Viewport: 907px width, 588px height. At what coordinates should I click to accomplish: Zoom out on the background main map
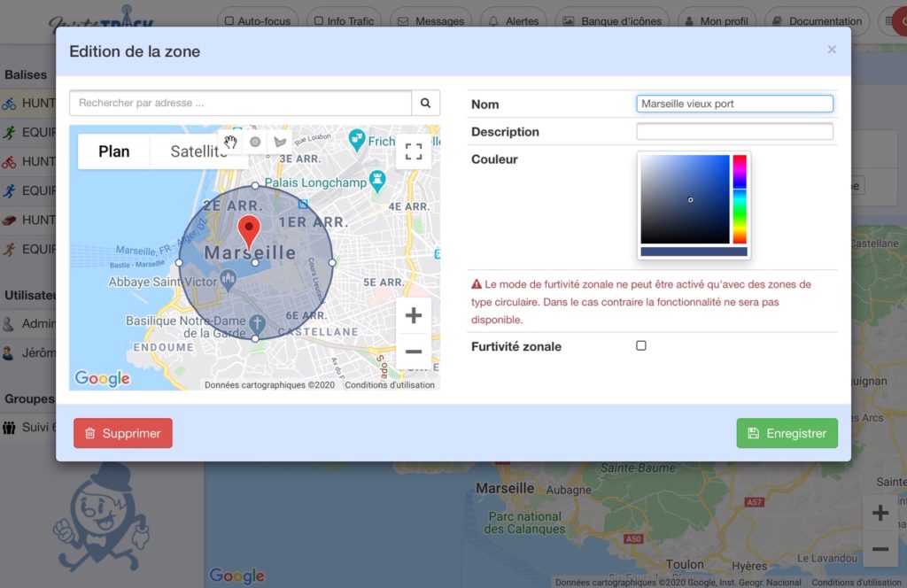click(880, 549)
